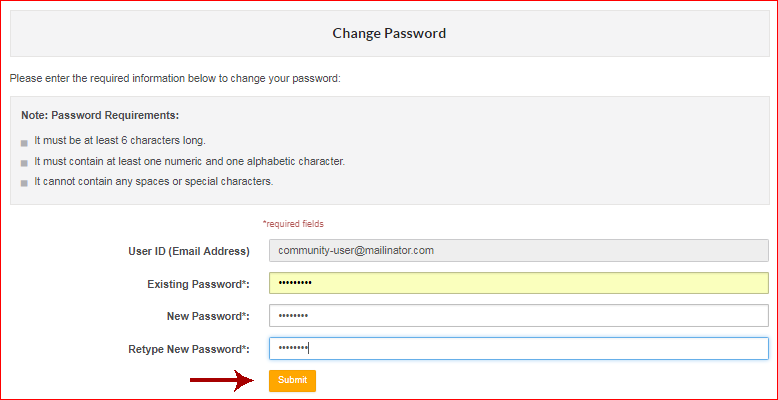Click the 'at least 6 characters long' text
The height and width of the screenshot is (400, 778).
[120, 140]
